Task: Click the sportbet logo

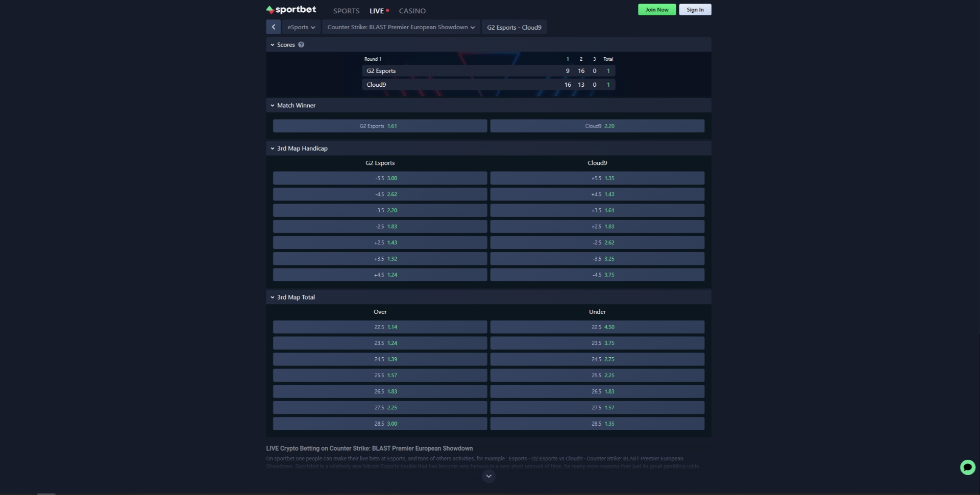Action: (x=291, y=10)
